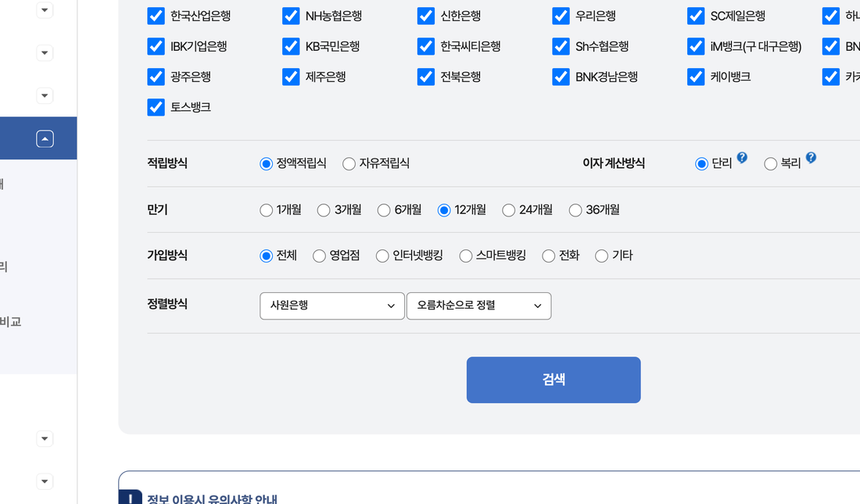Viewport: 860px width, 504px height.
Task: Set maturity to 1개월
Action: coord(266,211)
